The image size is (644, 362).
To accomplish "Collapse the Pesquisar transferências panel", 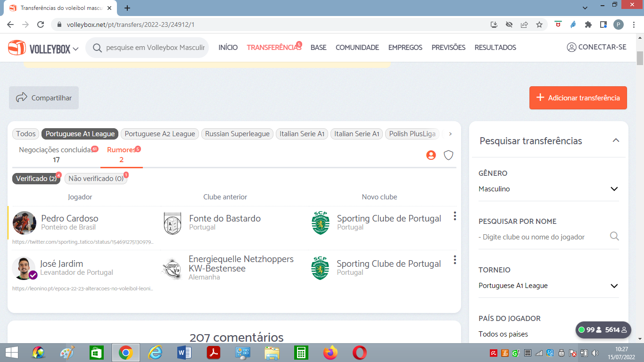I will [x=615, y=140].
